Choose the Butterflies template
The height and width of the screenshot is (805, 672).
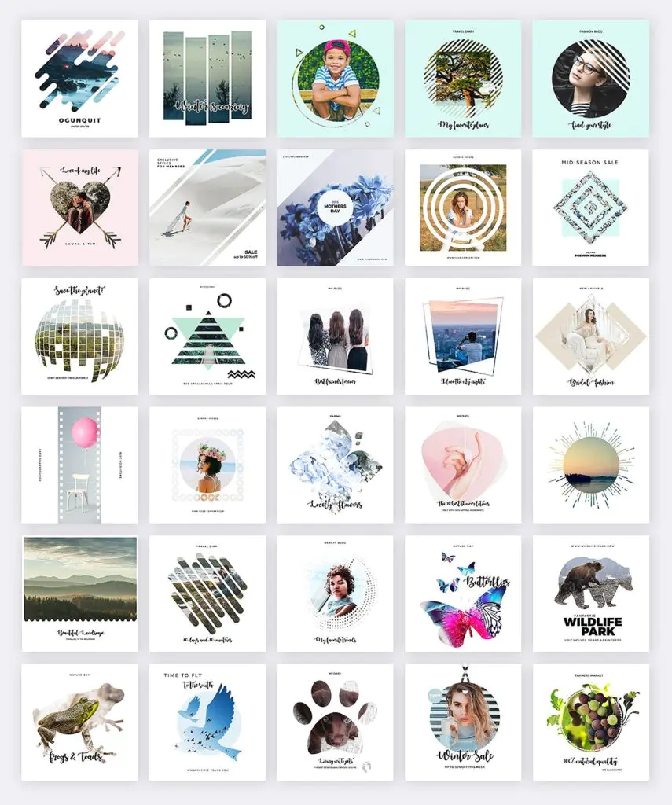pos(463,594)
